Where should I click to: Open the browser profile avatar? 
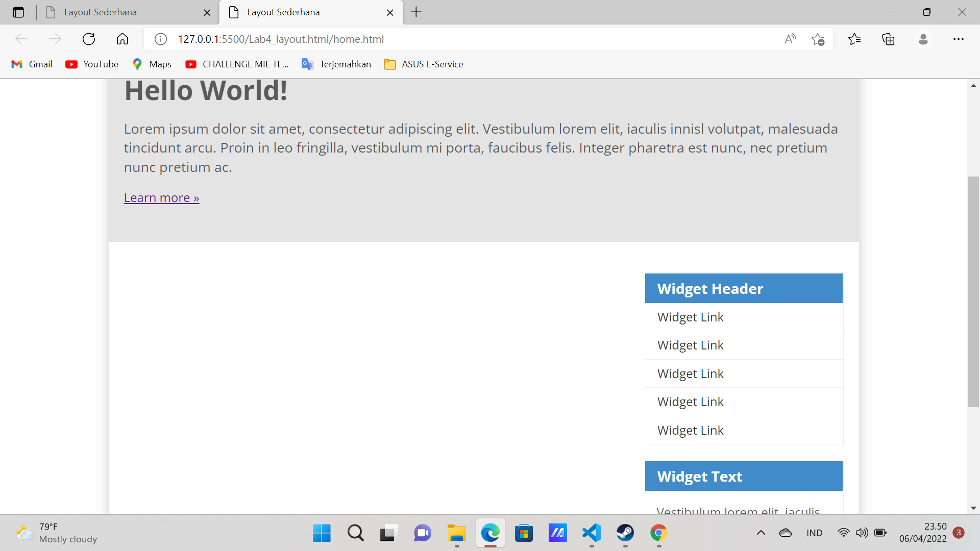[x=923, y=39]
